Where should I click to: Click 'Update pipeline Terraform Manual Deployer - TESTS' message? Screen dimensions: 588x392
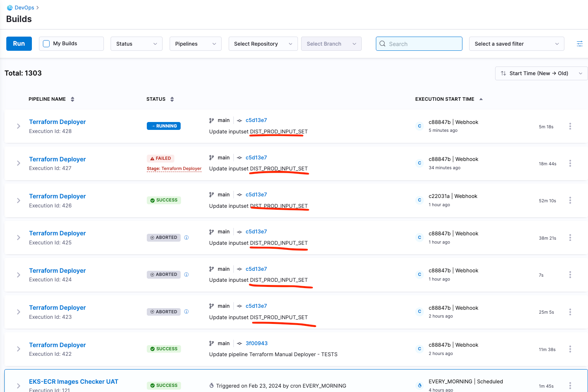coord(273,354)
